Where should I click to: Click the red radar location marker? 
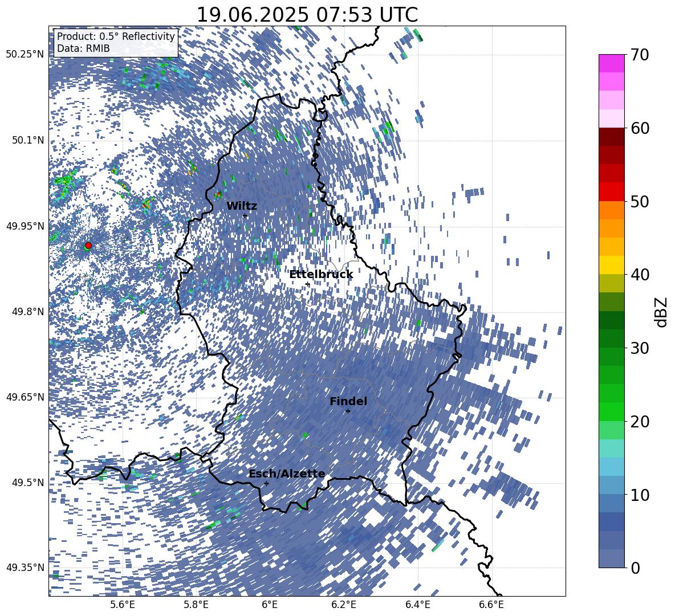click(x=88, y=246)
